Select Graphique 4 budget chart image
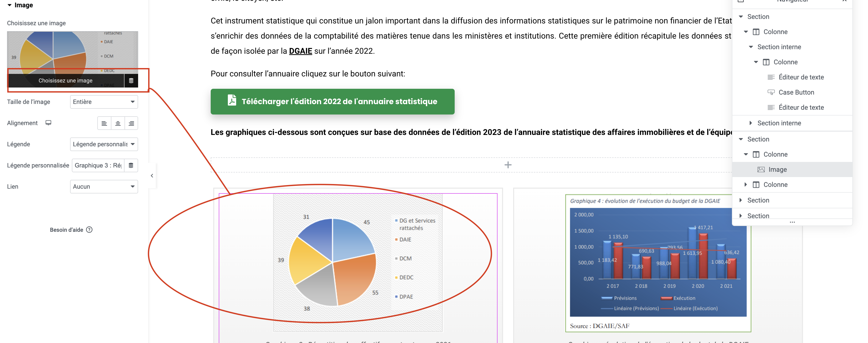 coord(658,263)
